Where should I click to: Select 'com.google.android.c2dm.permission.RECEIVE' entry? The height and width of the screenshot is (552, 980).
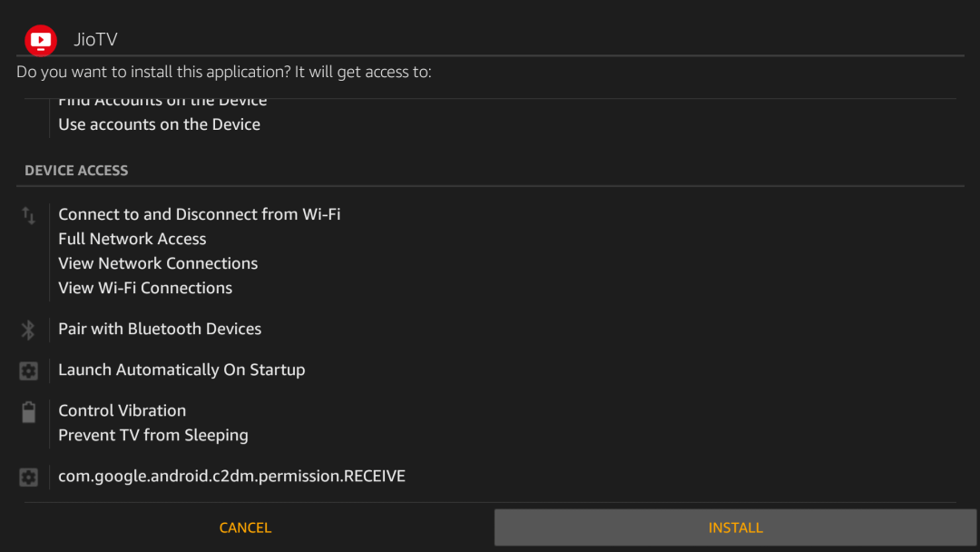click(x=232, y=477)
